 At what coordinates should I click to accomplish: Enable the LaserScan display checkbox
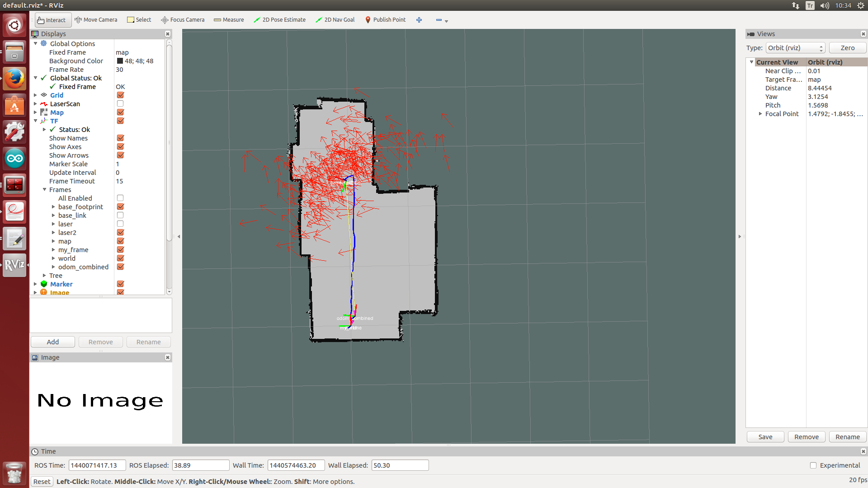(120, 103)
